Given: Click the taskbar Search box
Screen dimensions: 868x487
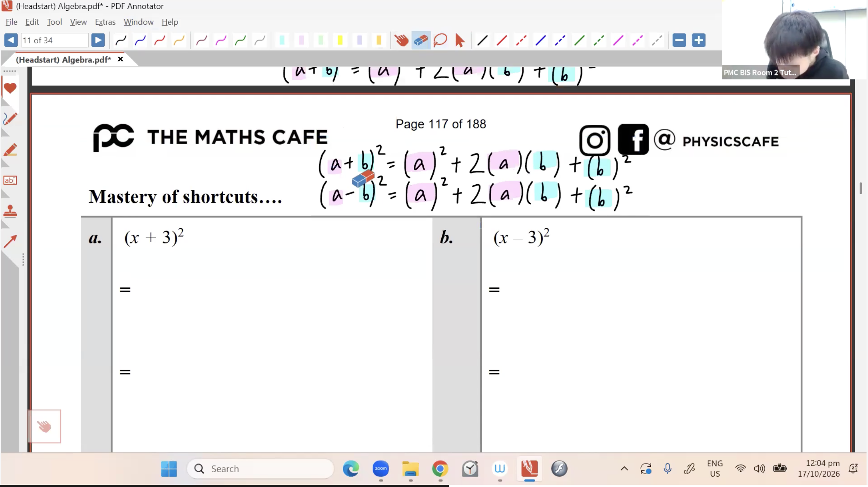Looking at the screenshot, I should tap(260, 469).
